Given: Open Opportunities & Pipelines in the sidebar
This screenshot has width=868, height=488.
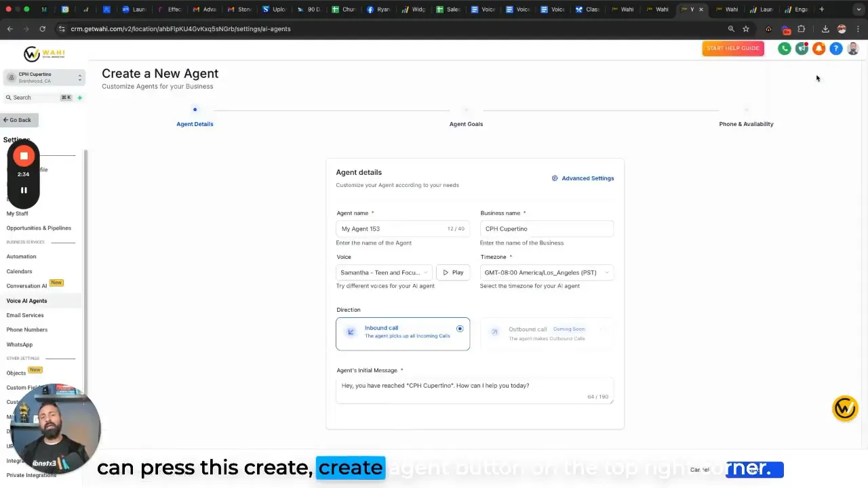Looking at the screenshot, I should pos(39,228).
